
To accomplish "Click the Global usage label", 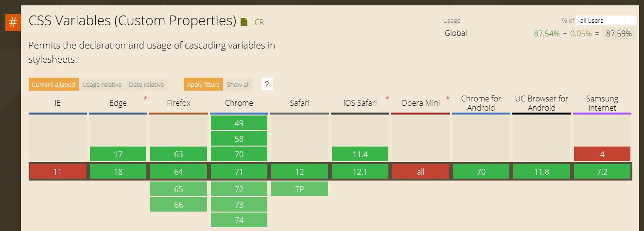I will click(x=455, y=33).
